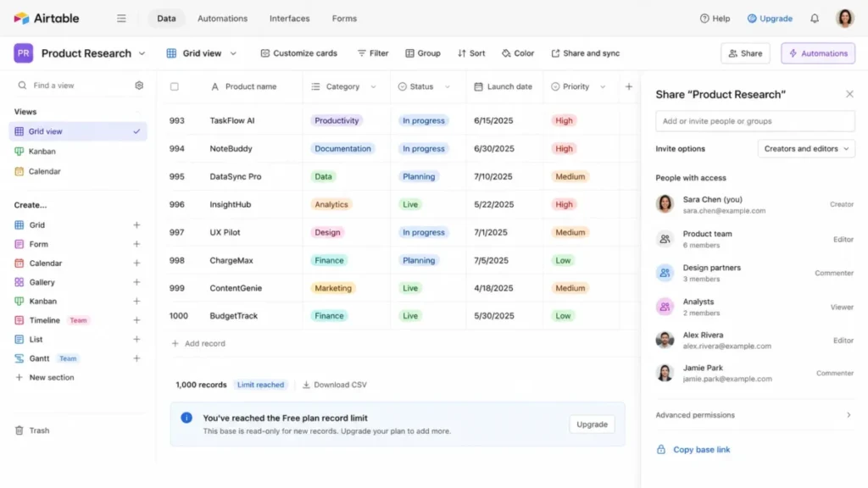Viewport: 868px width, 488px height.
Task: Click Upgrade button in limit banner
Action: pos(592,424)
